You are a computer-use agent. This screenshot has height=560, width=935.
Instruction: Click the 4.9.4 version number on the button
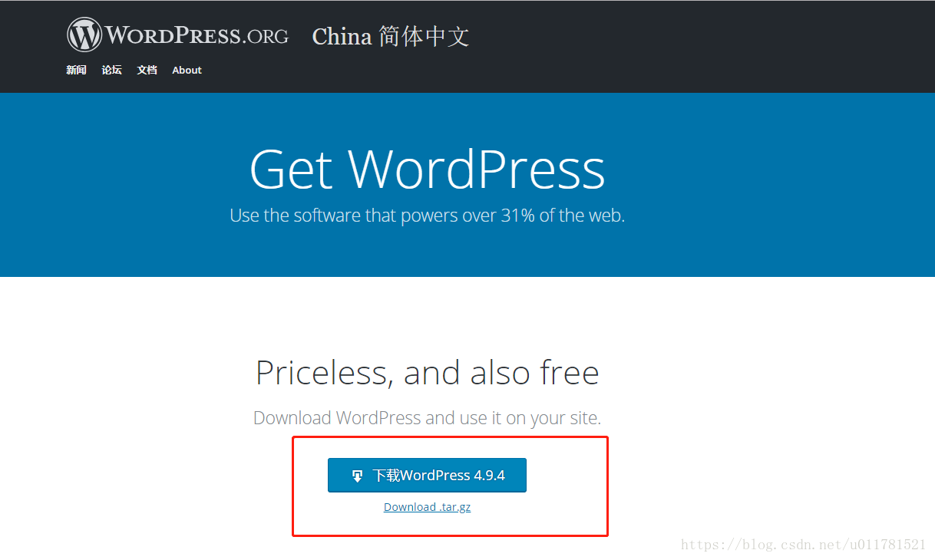490,476
